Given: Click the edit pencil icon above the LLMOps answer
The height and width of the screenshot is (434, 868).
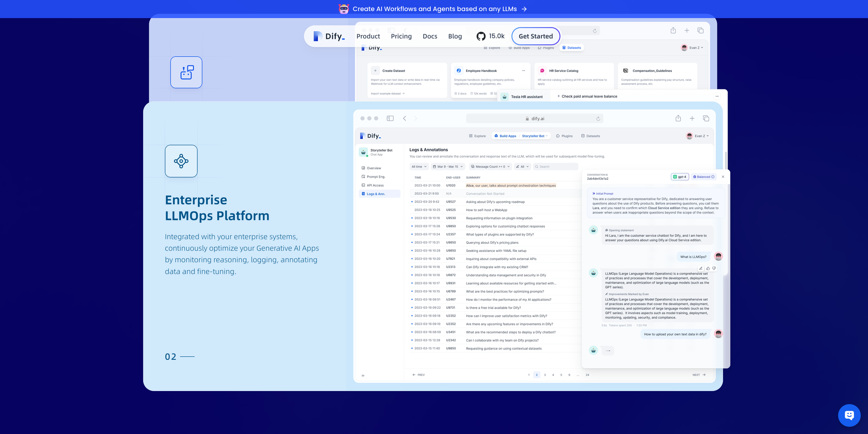Looking at the screenshot, I should [701, 268].
